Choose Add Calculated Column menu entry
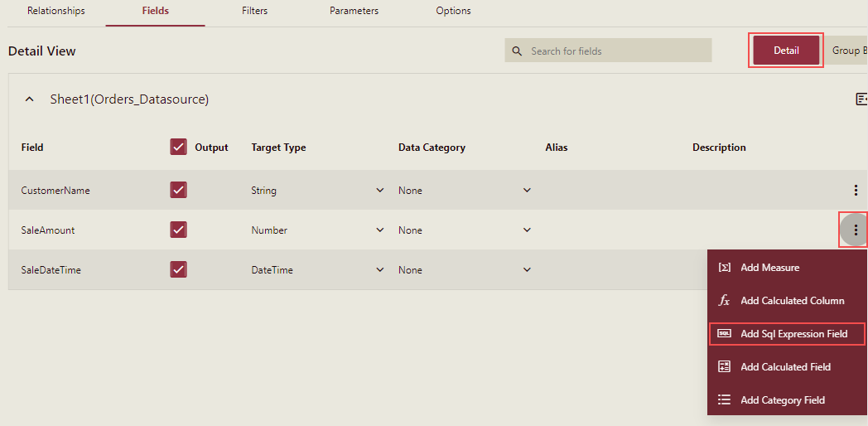 click(787, 301)
